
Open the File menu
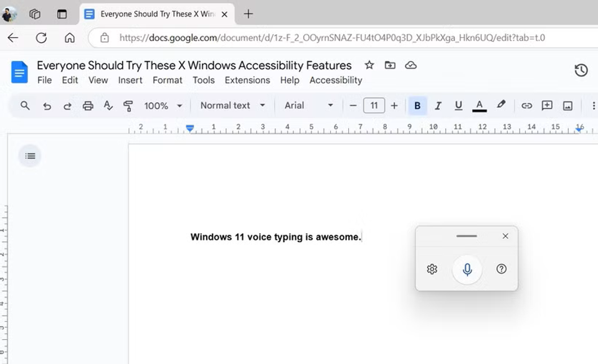tap(45, 80)
